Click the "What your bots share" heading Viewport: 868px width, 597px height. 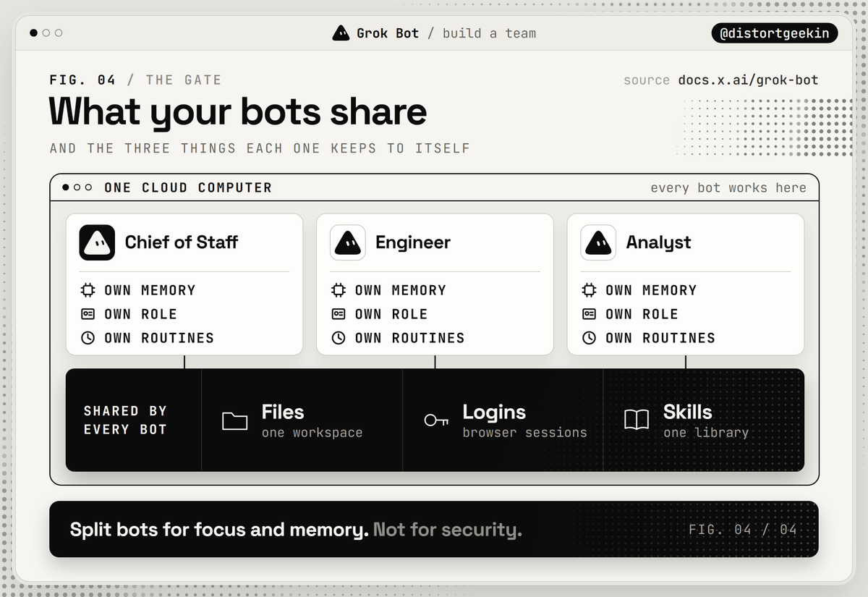[238, 112]
